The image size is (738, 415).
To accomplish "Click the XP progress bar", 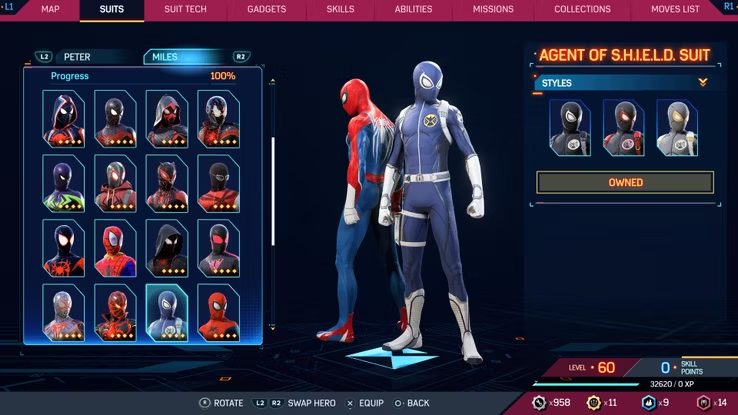I will coord(585,383).
